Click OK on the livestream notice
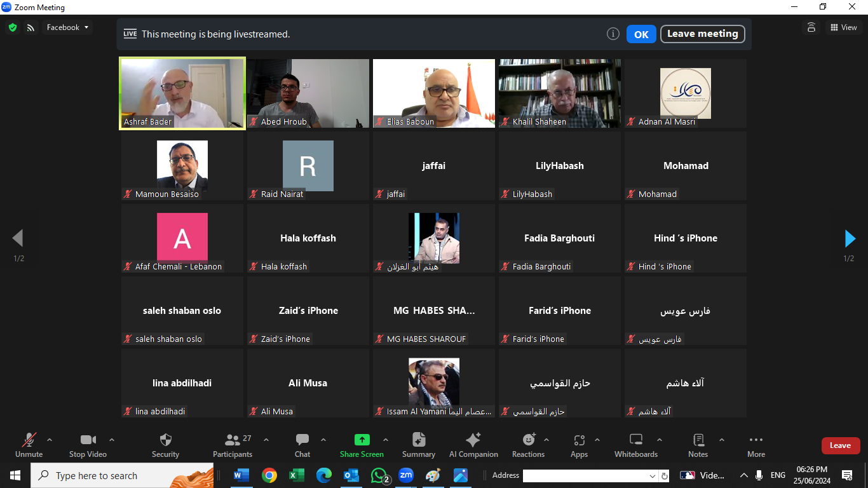Viewport: 868px width, 488px height. [641, 34]
